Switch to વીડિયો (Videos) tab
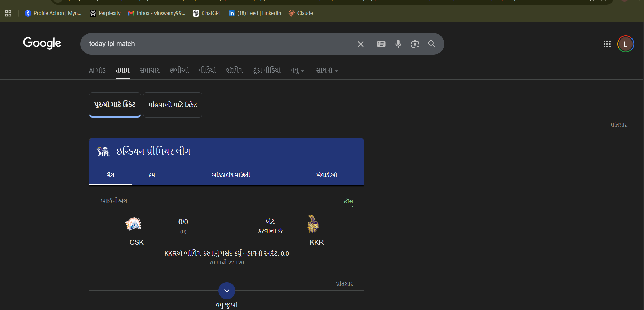The image size is (644, 310). click(207, 70)
